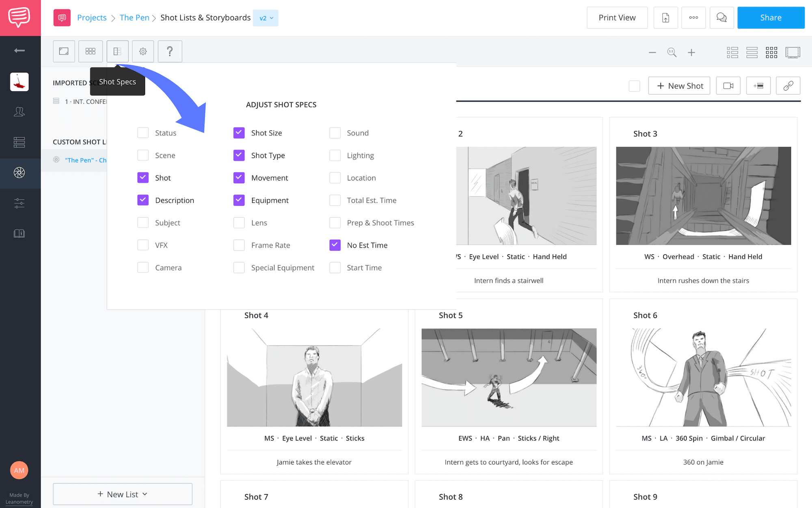Click the help question mark icon
The height and width of the screenshot is (508, 812).
pyautogui.click(x=170, y=51)
